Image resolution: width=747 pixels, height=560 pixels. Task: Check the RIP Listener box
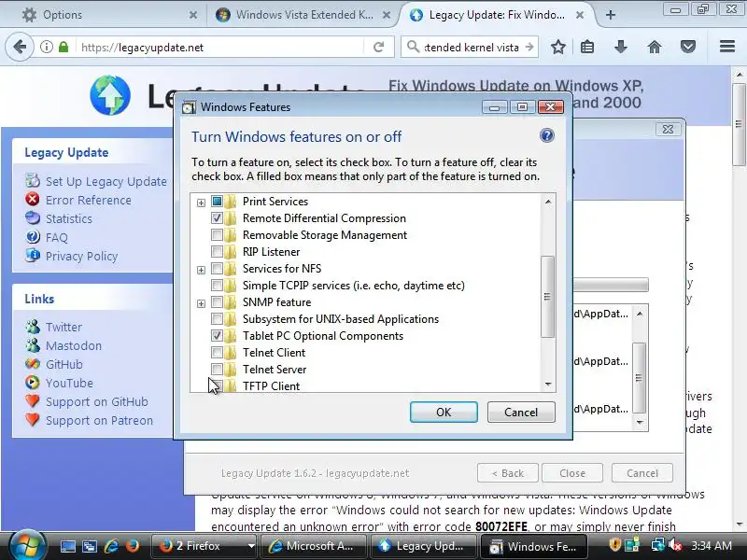coord(217,251)
